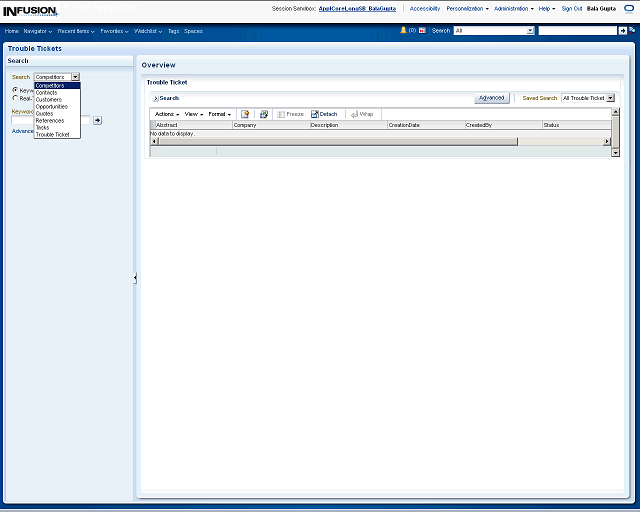Viewport: 640px width, 512px height.
Task: Open the search personalization icon at far right
Action: pos(632,30)
